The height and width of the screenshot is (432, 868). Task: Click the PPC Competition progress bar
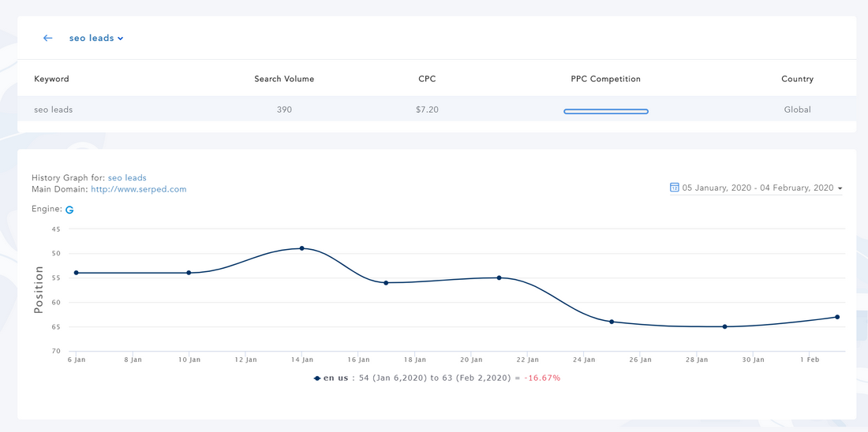pyautogui.click(x=606, y=112)
